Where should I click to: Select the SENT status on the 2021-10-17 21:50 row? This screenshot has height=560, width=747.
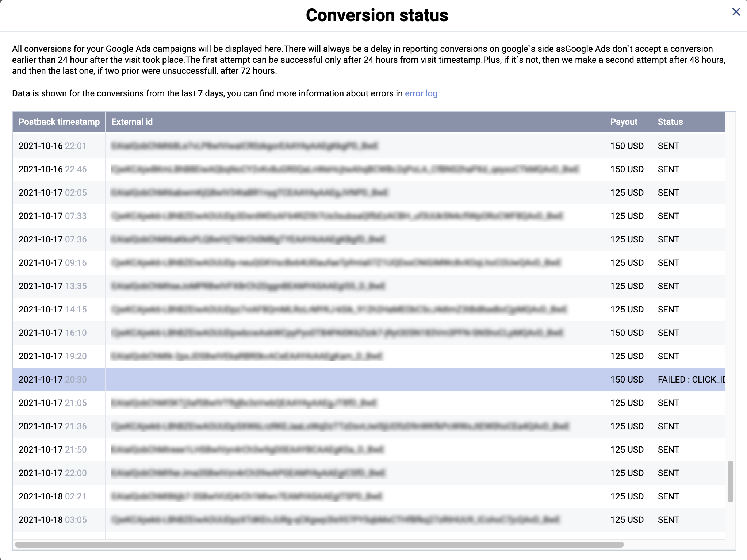coord(668,449)
